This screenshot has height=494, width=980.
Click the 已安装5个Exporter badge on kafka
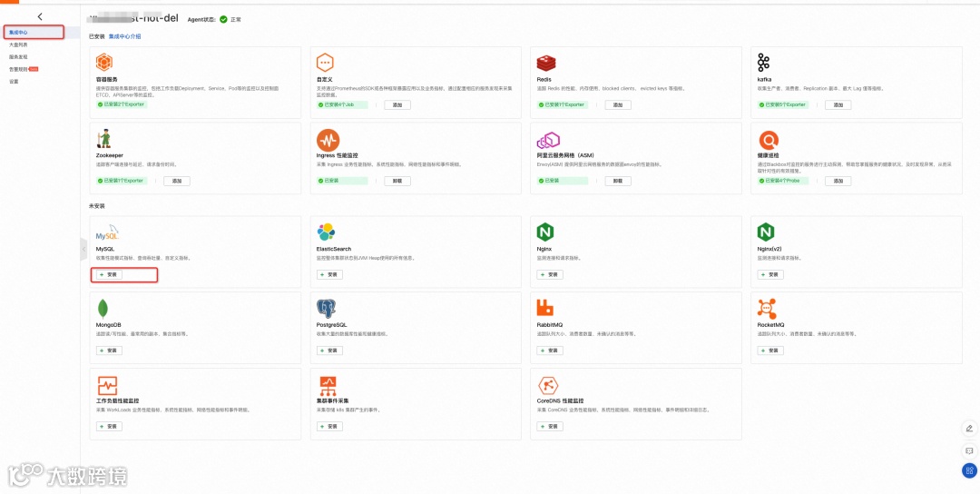[x=782, y=104]
